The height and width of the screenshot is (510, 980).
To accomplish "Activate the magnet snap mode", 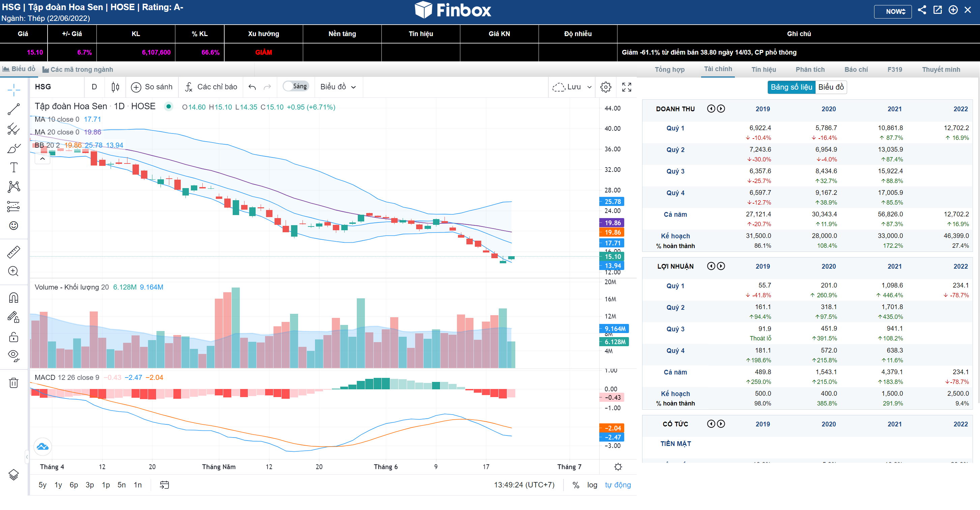I will pos(14,298).
